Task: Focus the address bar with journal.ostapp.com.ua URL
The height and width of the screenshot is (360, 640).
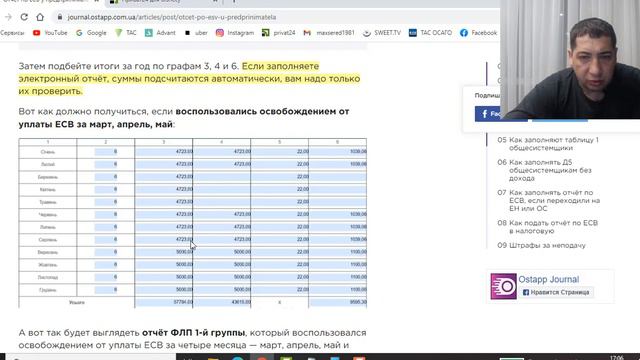Action: coord(171,17)
